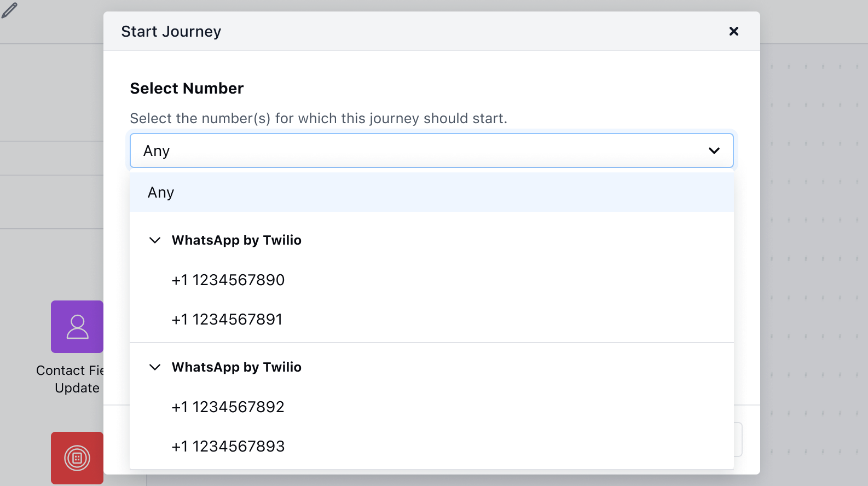This screenshot has height=486, width=868.
Task: Click the down arrow in the number combo box
Action: point(714,151)
